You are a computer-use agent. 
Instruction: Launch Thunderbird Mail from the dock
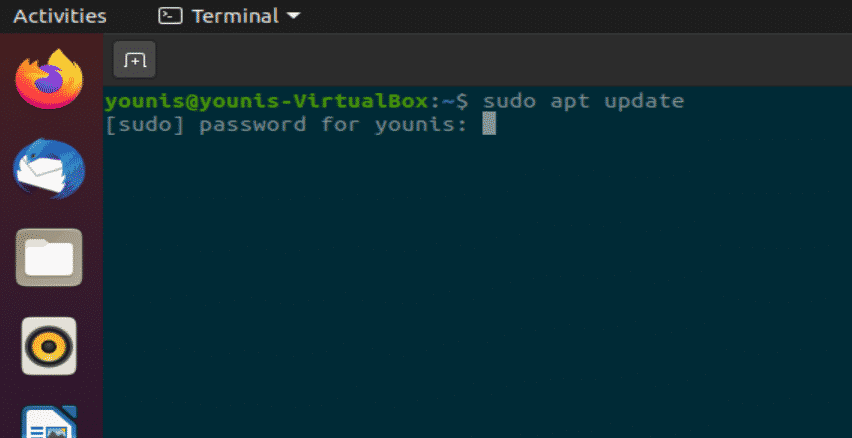pos(49,169)
